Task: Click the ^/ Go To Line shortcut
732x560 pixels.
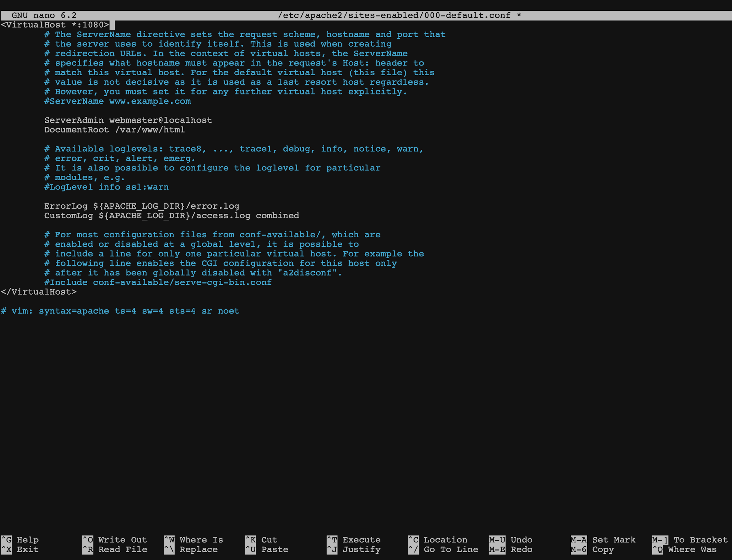Action: click(443, 549)
